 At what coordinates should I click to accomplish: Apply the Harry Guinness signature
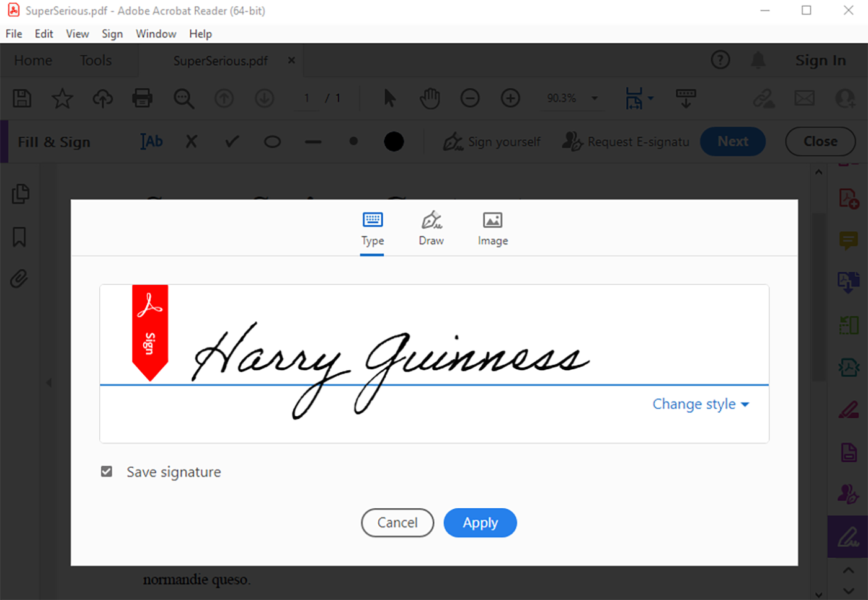pos(480,522)
